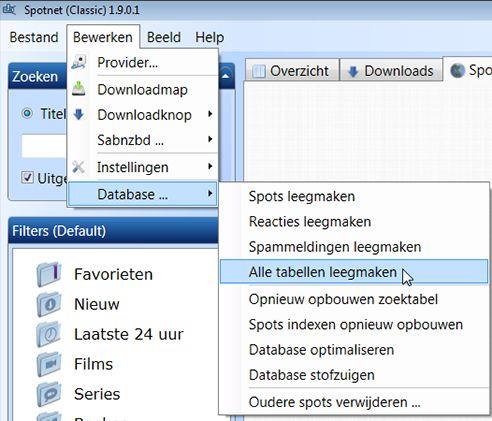
Task: Choose Alle tabellen leegmaken
Action: tap(354, 272)
